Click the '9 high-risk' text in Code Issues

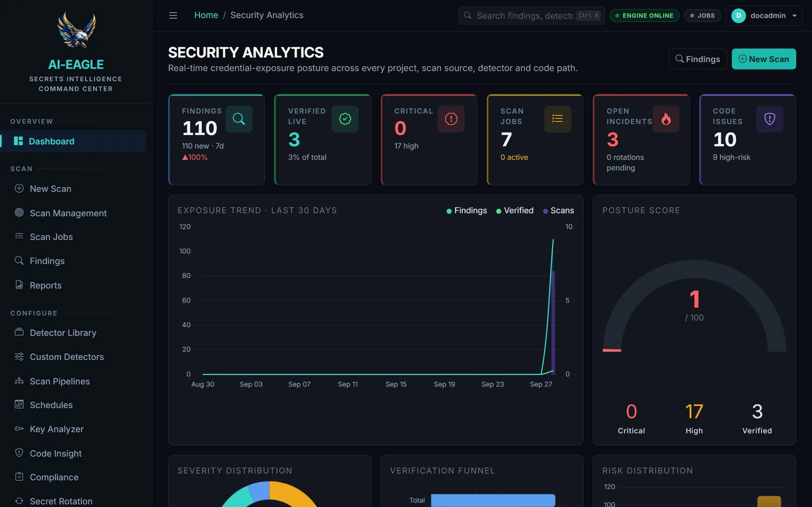coord(731,157)
